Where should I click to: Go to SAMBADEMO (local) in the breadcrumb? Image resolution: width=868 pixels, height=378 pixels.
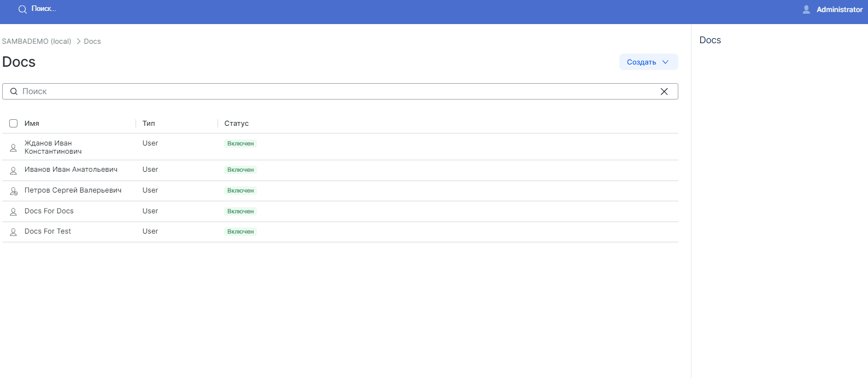[37, 42]
